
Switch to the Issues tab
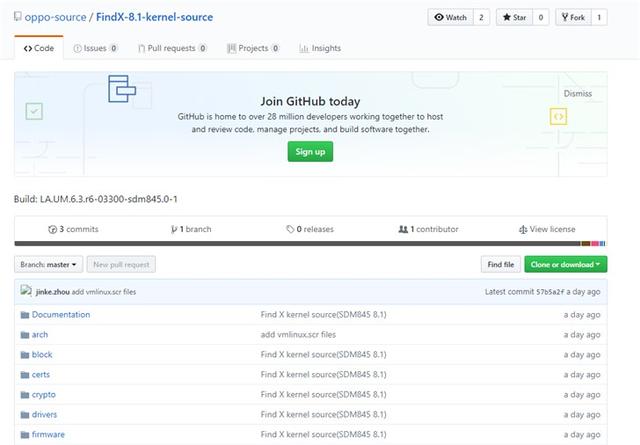click(95, 48)
